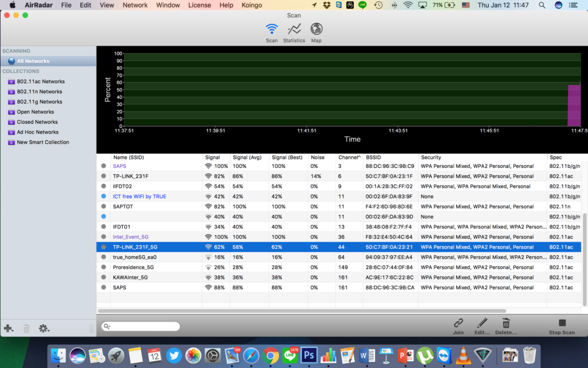Sort by the Channel column header
Screen dimensions: 588x368
[x=349, y=157]
